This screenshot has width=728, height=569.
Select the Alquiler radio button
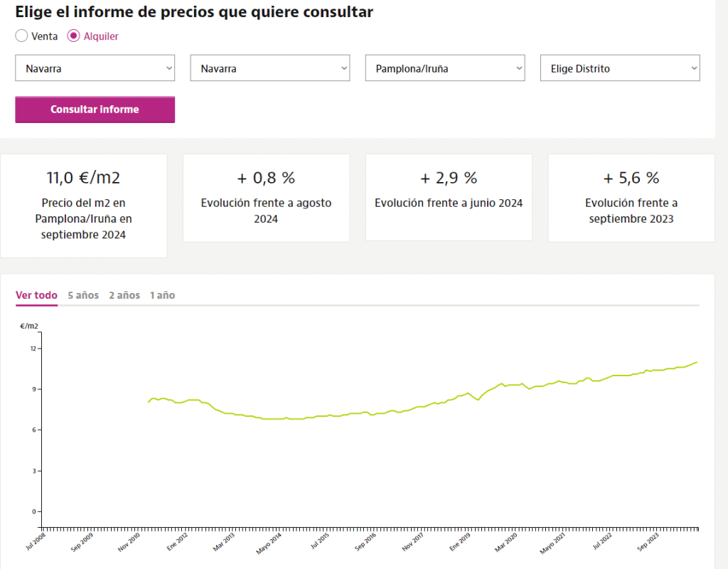pyautogui.click(x=73, y=36)
